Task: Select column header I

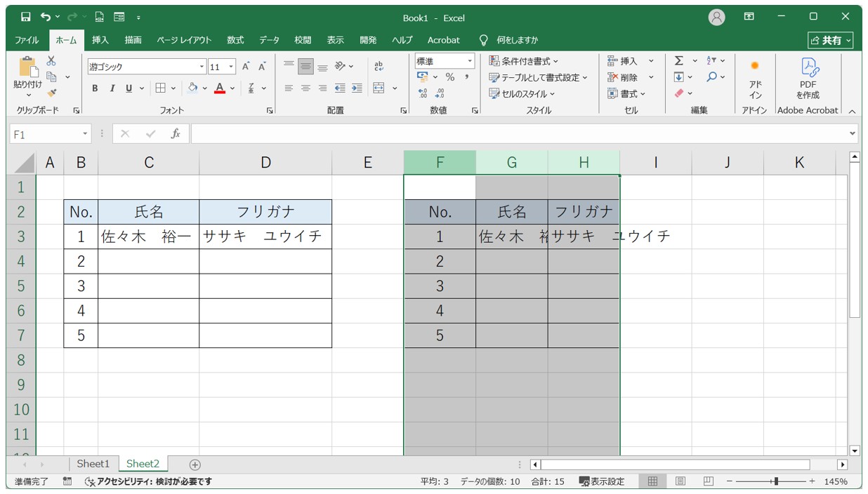Action: [x=656, y=162]
